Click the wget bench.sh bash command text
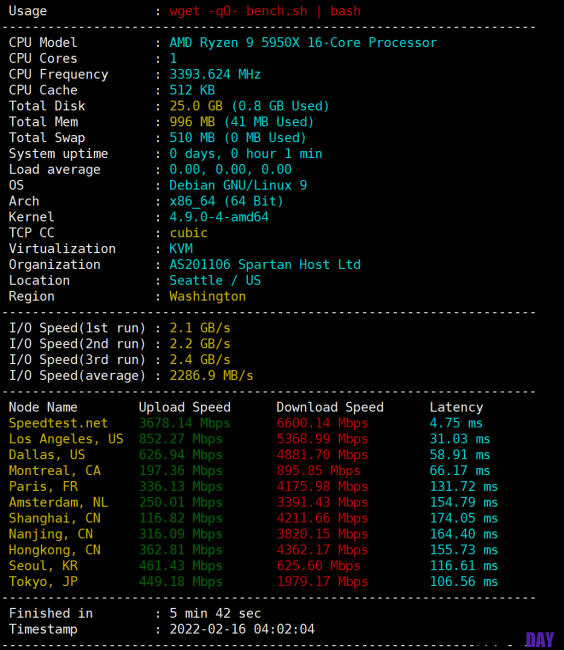The image size is (564, 650). [265, 11]
